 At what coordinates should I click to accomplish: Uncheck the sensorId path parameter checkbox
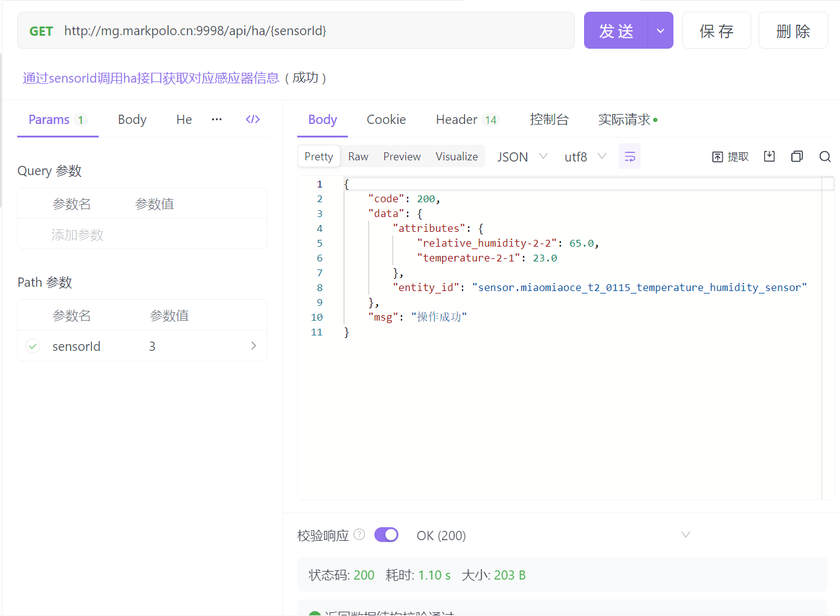(x=33, y=346)
